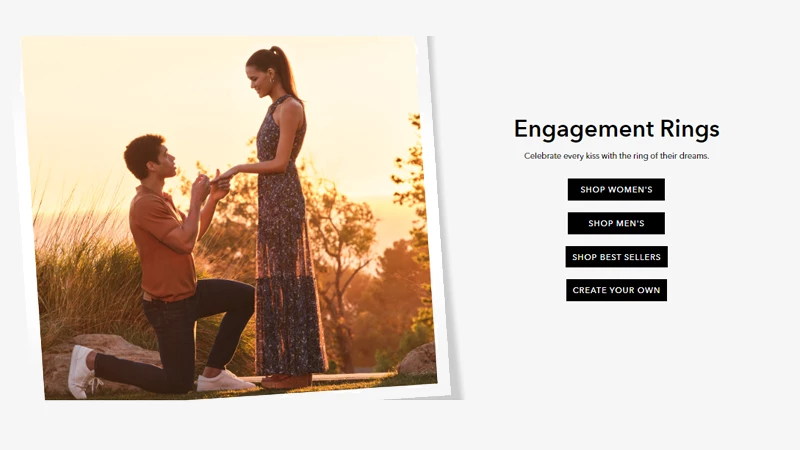Click the Shop Women's button
This screenshot has width=800, height=450.
[x=616, y=189]
